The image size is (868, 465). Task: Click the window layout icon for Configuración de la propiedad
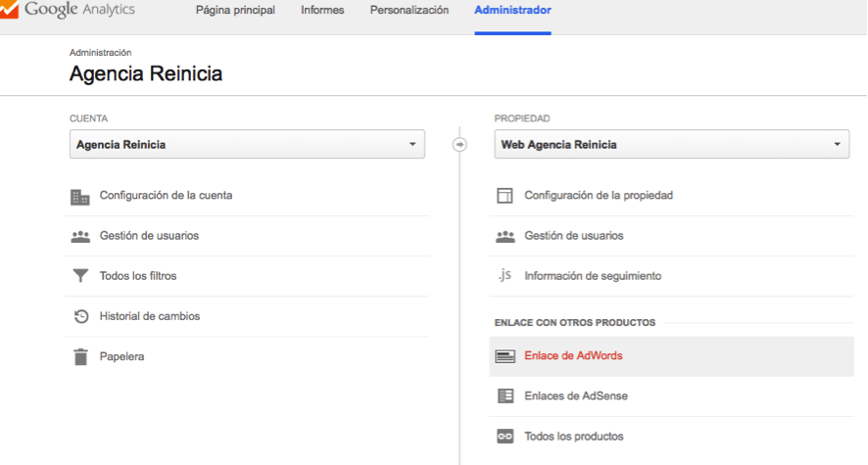coord(505,196)
